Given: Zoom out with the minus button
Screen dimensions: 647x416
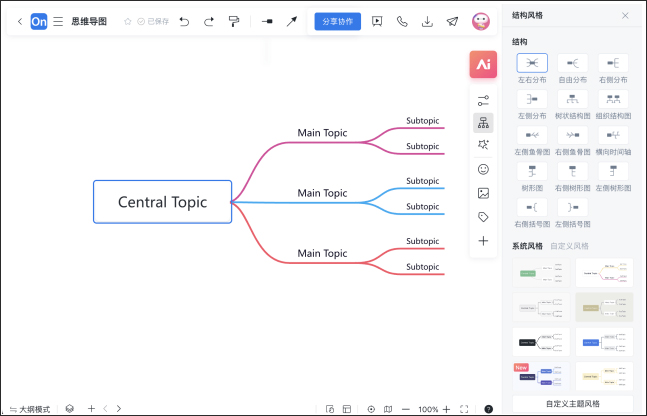Looking at the screenshot, I should pyautogui.click(x=406, y=409).
